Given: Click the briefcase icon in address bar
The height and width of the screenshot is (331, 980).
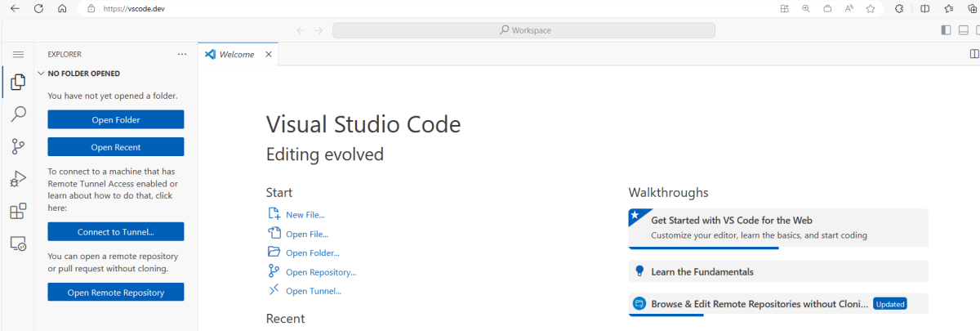Looking at the screenshot, I should (x=827, y=8).
